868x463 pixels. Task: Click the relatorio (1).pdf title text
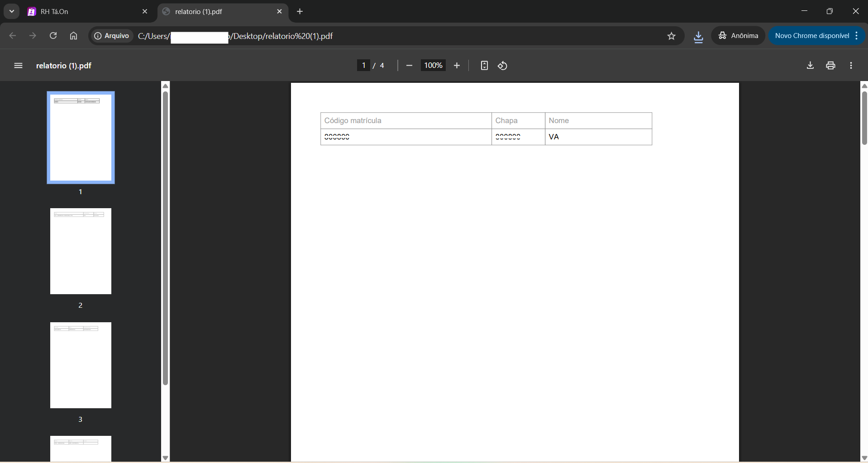(x=64, y=66)
